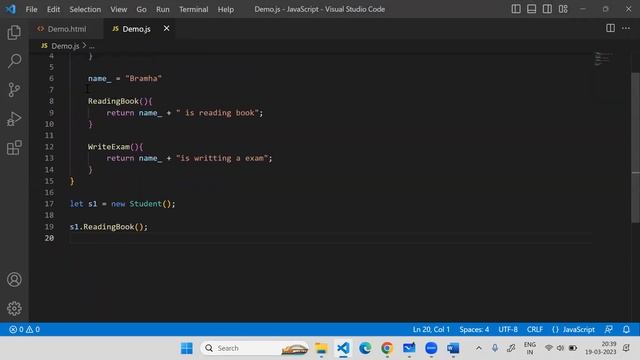640x360 pixels.
Task: Open the Go menu
Action: (141, 9)
